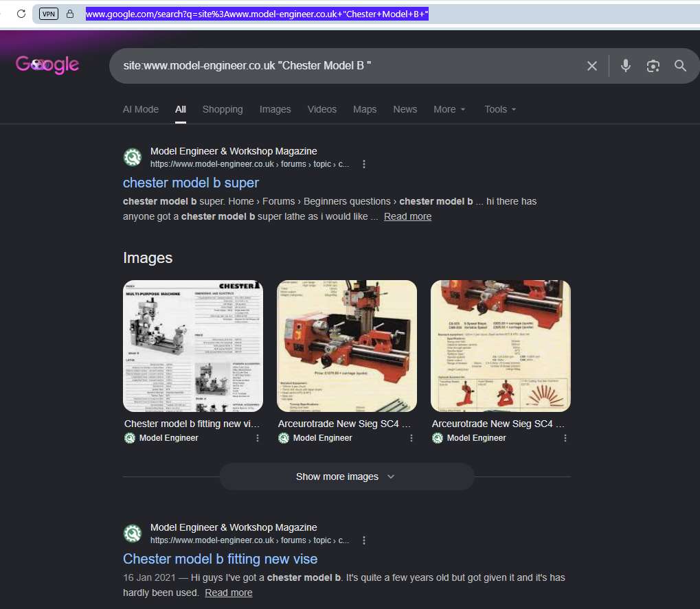Switch to the Shopping tab
Image resolution: width=700 pixels, height=609 pixels.
223,109
